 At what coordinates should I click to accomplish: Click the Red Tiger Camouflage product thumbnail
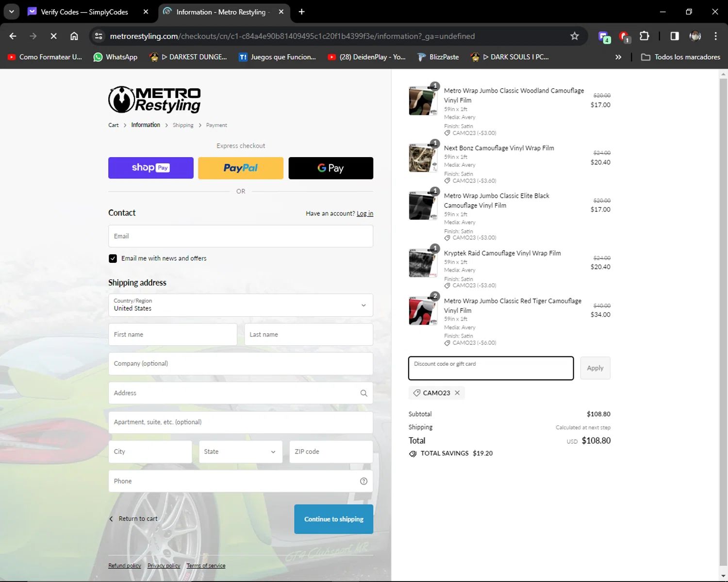pyautogui.click(x=423, y=311)
